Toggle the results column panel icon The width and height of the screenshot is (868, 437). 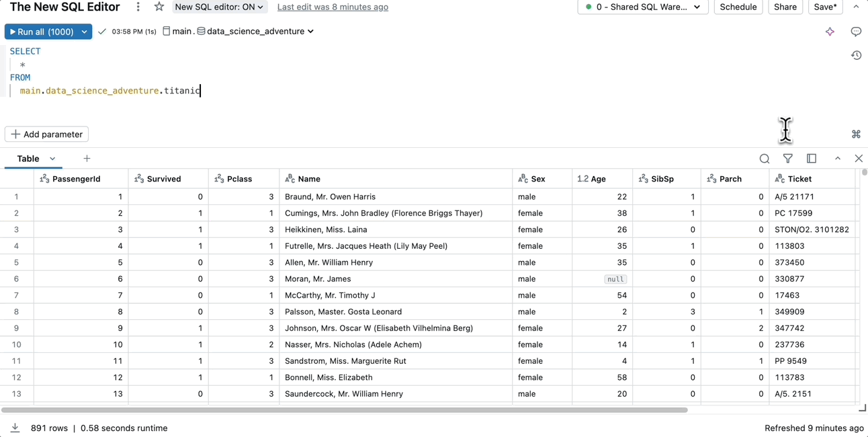tap(812, 159)
